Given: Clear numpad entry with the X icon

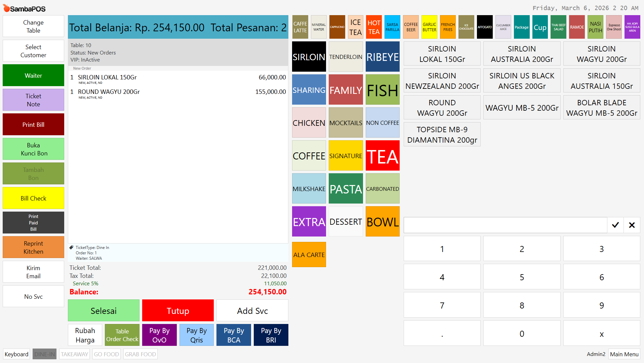Looking at the screenshot, I should [632, 225].
